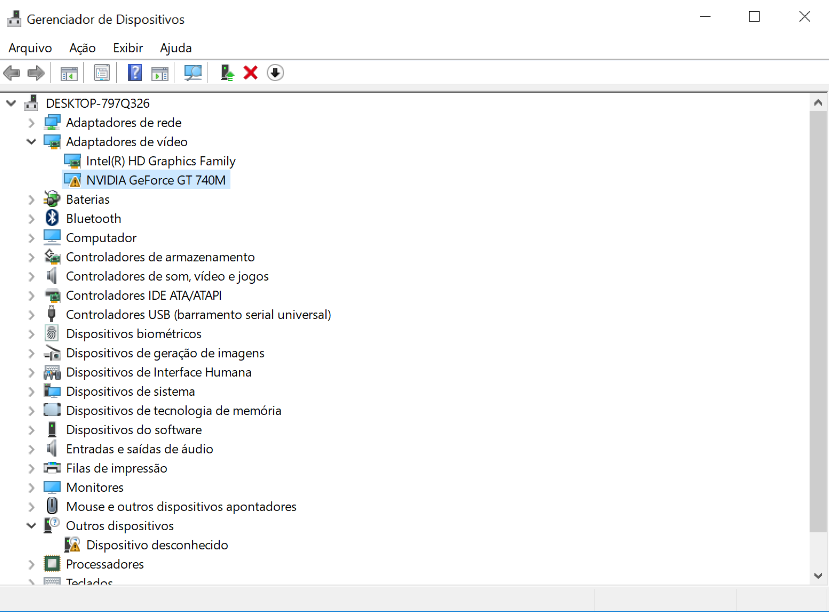Screen dimensions: 831x612
Task: Click the Back arrow toolbar icon
Action: [x=12, y=73]
